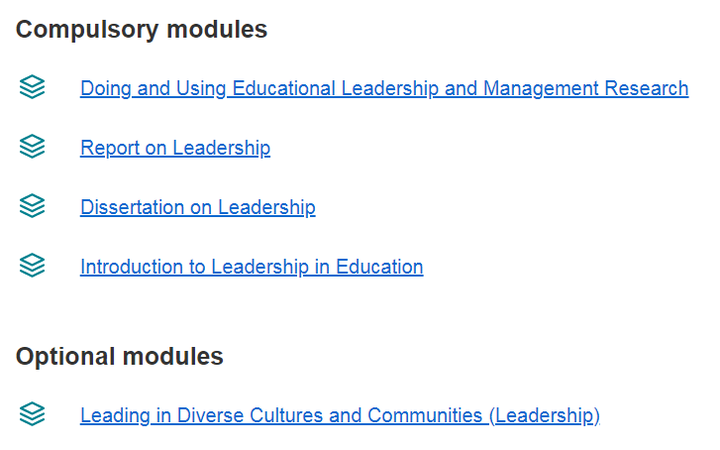This screenshot has width=720, height=450.
Task: Click the Optional modules heading
Action: coord(119,356)
